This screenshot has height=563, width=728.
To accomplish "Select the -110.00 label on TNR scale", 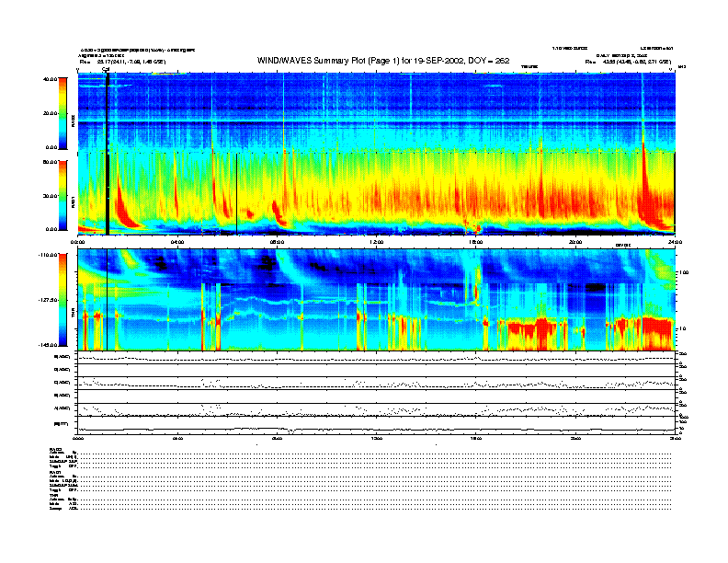I will pyautogui.click(x=48, y=255).
